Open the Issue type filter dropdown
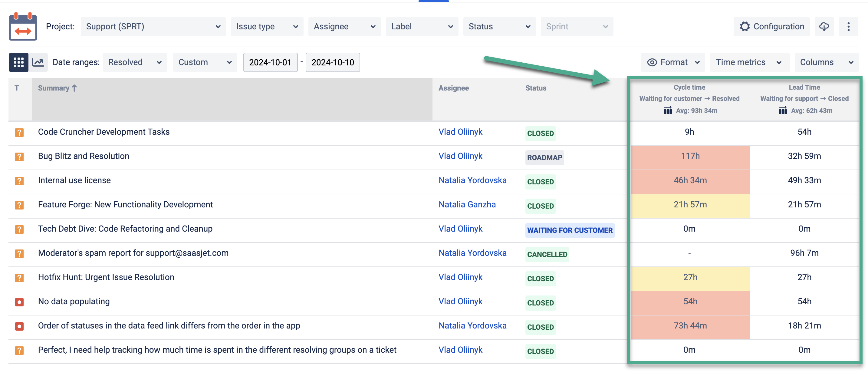Screen dimensions: 868x373 coord(267,27)
